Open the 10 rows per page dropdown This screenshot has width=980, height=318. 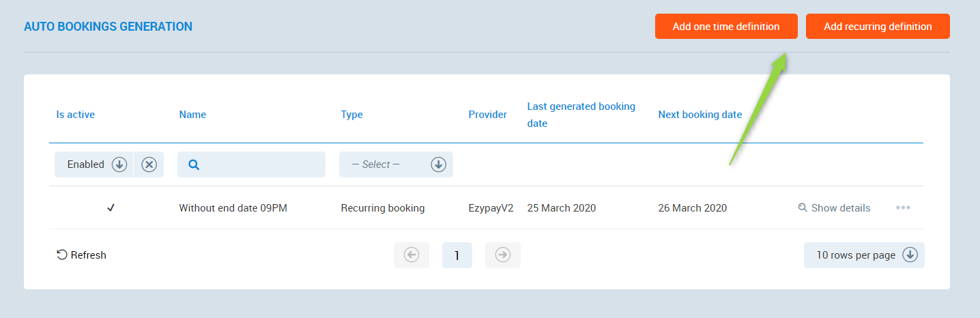tap(864, 255)
